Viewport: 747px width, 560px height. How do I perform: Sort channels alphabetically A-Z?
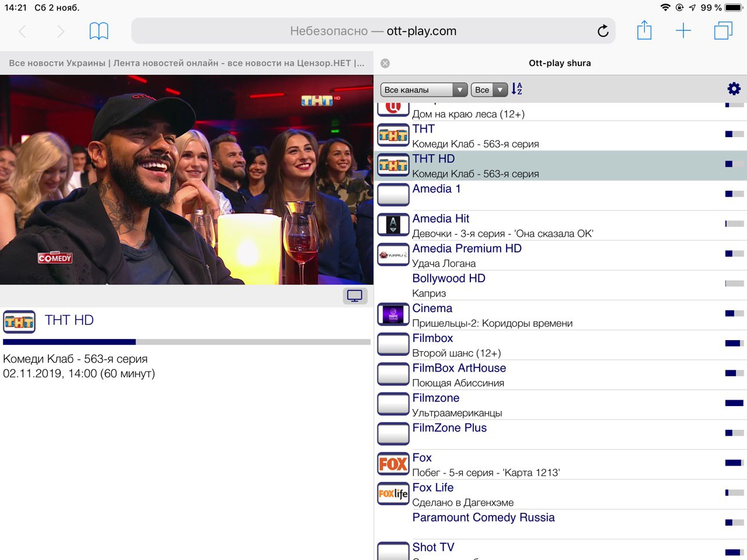click(x=517, y=89)
